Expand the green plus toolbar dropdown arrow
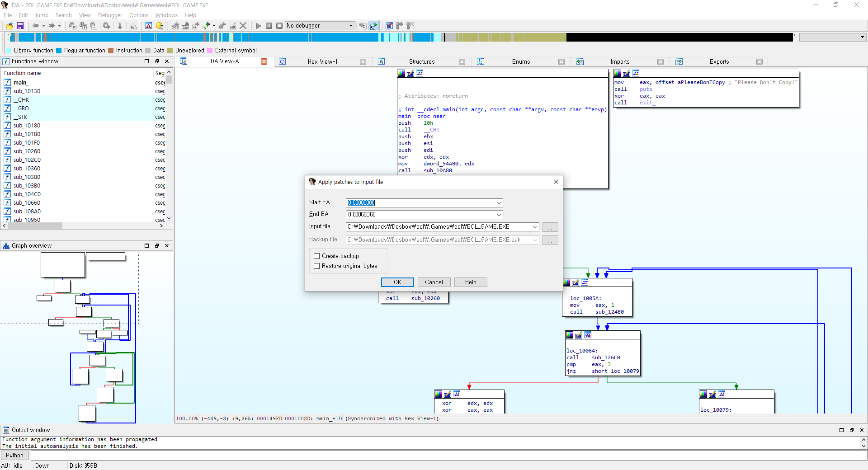Screen dimensions: 868x470 point(214,26)
